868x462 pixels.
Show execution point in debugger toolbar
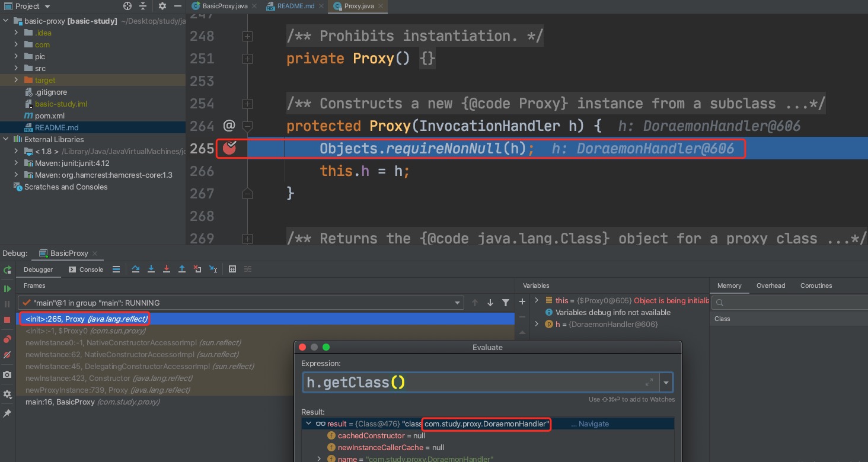pyautogui.click(x=116, y=269)
